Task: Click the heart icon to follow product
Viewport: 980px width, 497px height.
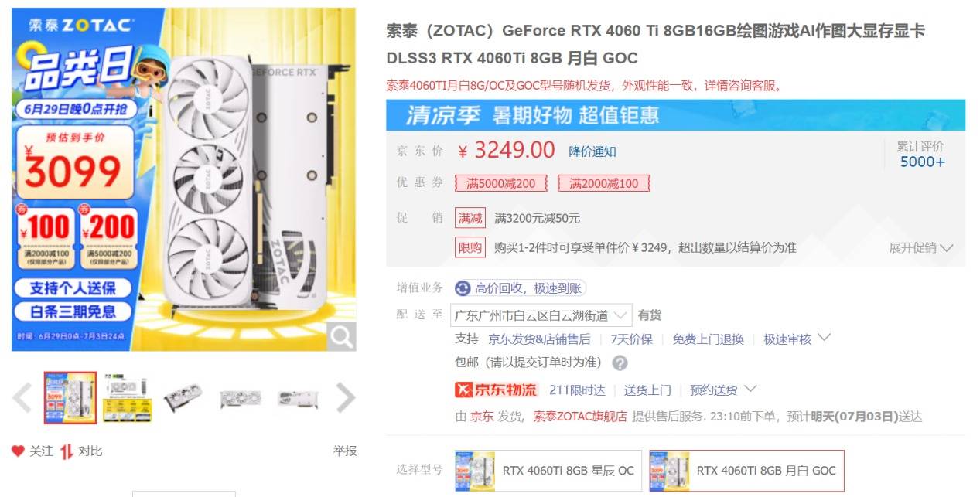Action: point(19,451)
